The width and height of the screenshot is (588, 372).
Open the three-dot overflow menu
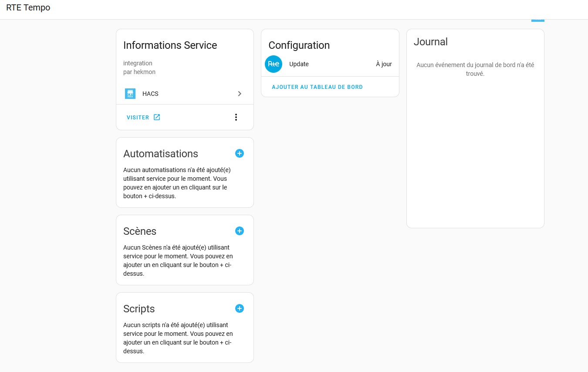(236, 117)
